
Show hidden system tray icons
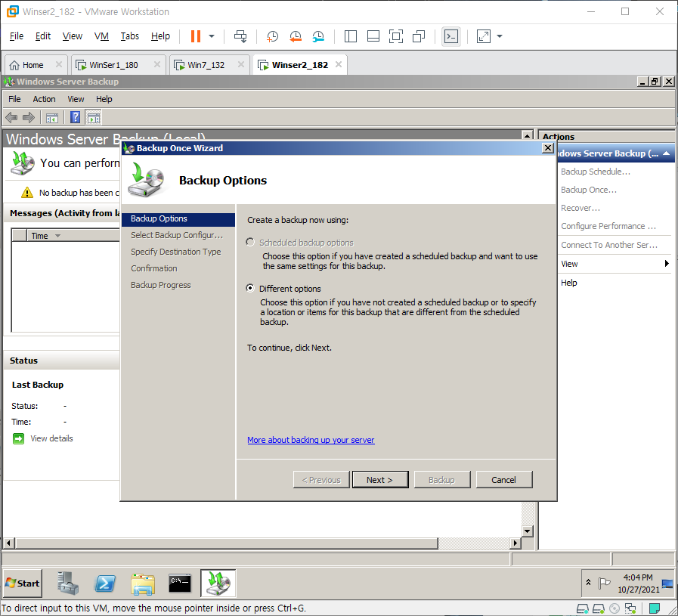coord(588,583)
